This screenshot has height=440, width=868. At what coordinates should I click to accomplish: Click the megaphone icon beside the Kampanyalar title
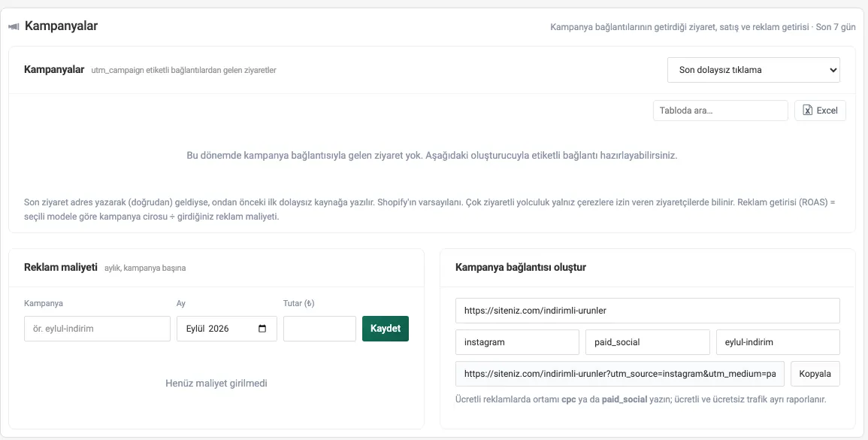tap(14, 26)
